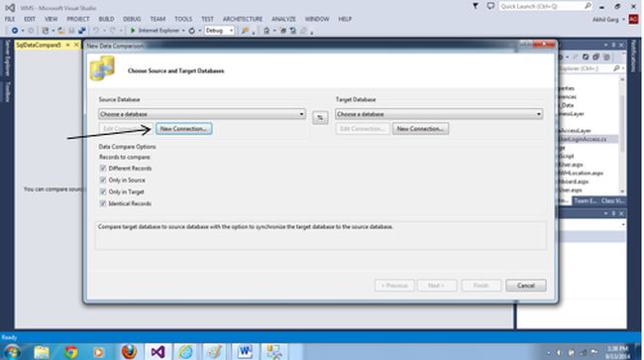The width and height of the screenshot is (644, 360).
Task: Open the Notifications side tab
Action: click(633, 57)
